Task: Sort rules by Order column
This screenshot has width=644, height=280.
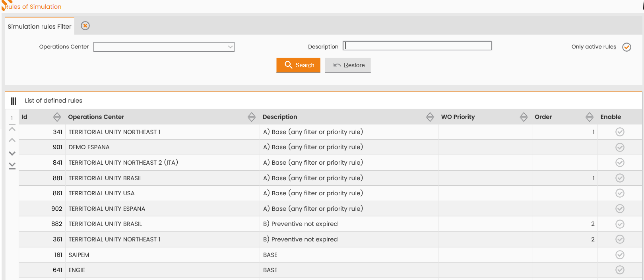Action: point(590,117)
